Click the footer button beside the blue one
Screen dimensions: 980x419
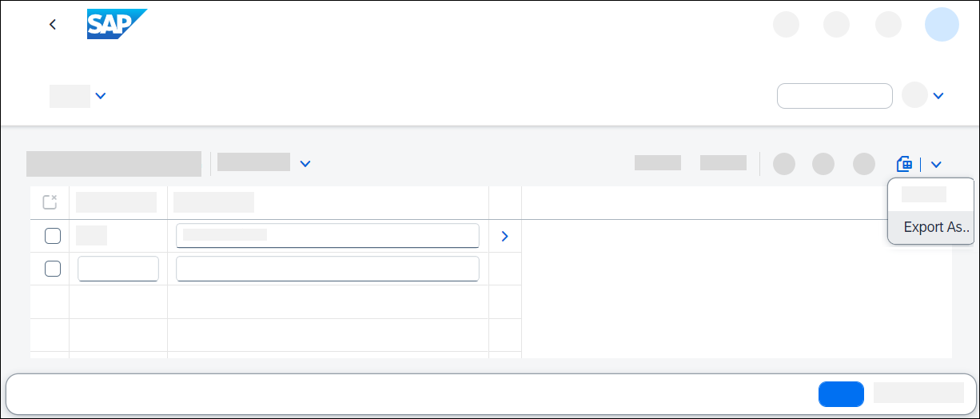pos(918,393)
